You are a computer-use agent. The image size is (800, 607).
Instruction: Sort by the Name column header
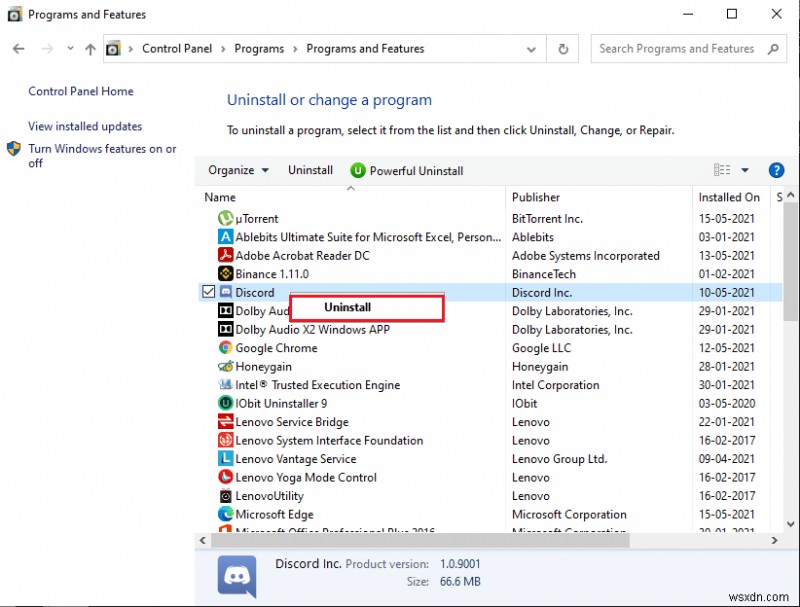click(220, 197)
